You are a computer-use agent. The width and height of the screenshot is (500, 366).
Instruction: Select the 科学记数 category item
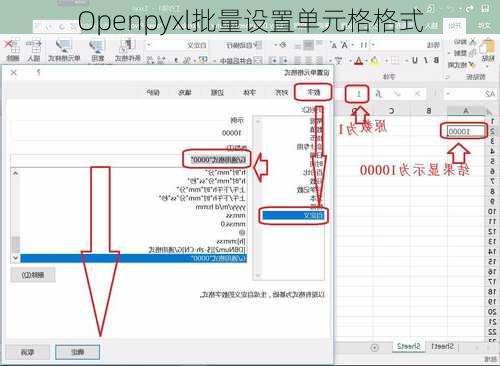pos(310,190)
